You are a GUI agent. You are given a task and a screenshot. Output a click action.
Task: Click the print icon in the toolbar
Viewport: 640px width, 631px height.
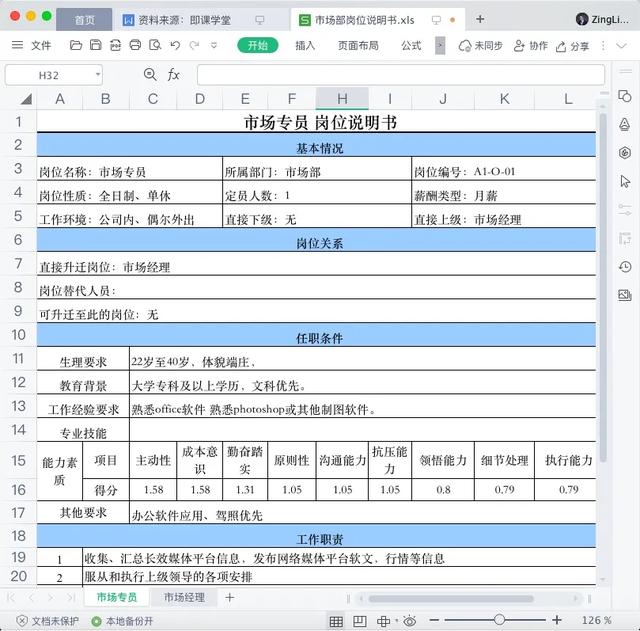[135, 45]
